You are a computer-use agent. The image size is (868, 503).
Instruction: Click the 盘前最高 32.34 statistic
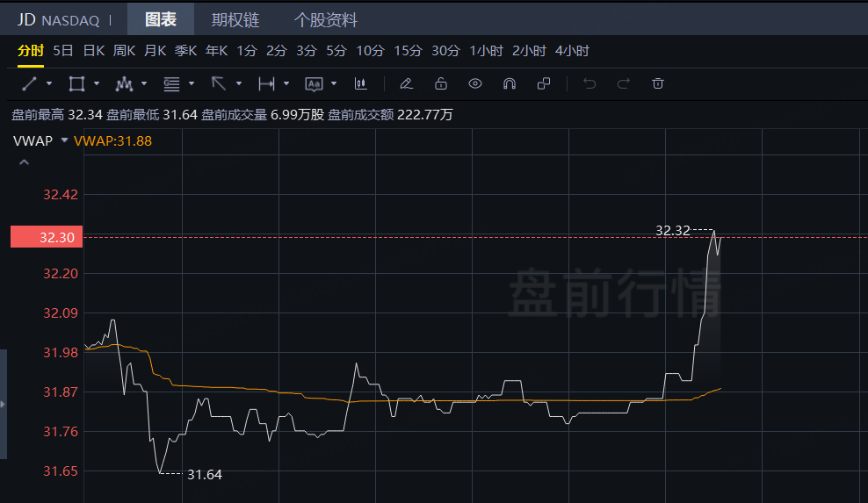(57, 114)
